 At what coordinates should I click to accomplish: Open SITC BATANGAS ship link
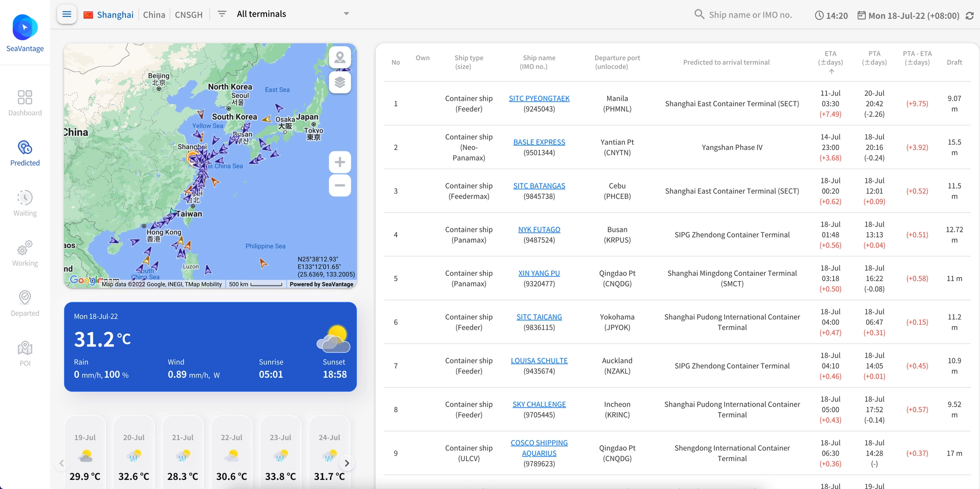click(539, 185)
